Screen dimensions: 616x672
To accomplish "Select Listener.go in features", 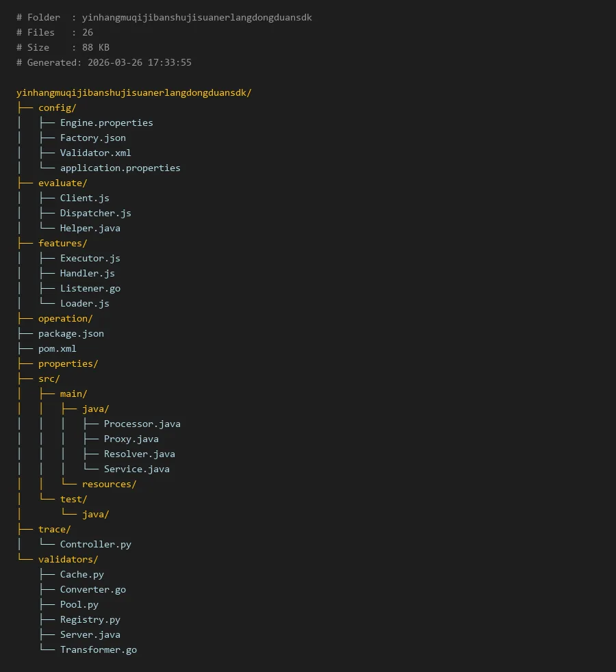I will pyautogui.click(x=90, y=288).
